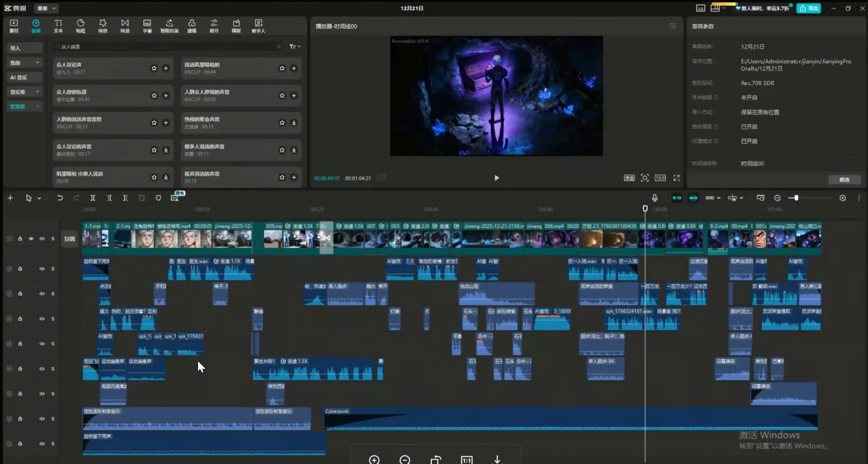868x464 pixels.
Task: Open the 智能包装 smart packaging icon
Action: [x=169, y=26]
